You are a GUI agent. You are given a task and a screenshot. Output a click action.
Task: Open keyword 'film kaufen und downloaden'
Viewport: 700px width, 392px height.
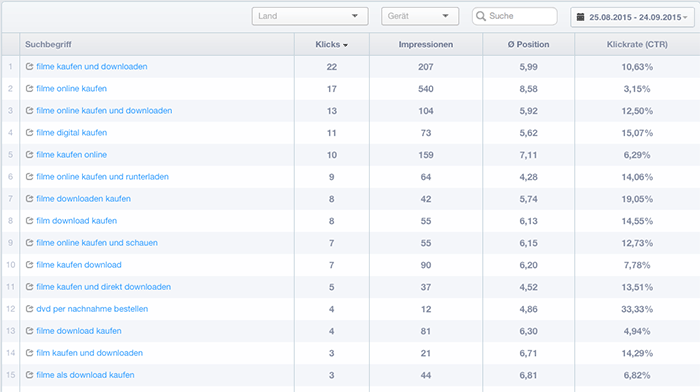point(90,353)
